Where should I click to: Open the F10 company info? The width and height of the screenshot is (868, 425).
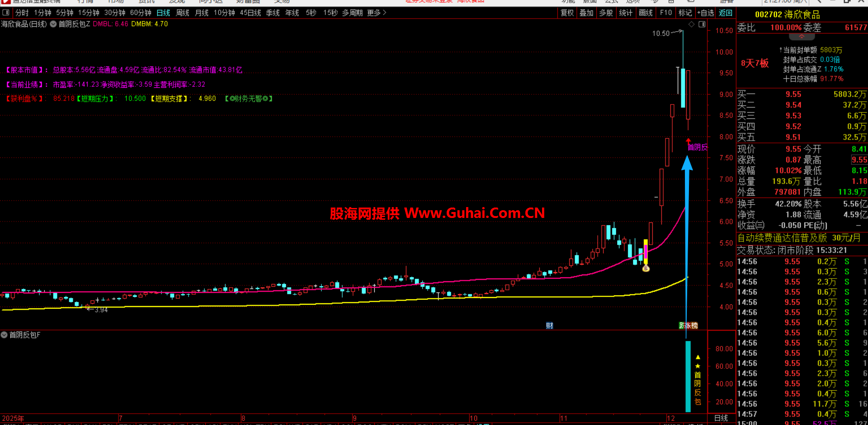pyautogui.click(x=666, y=13)
